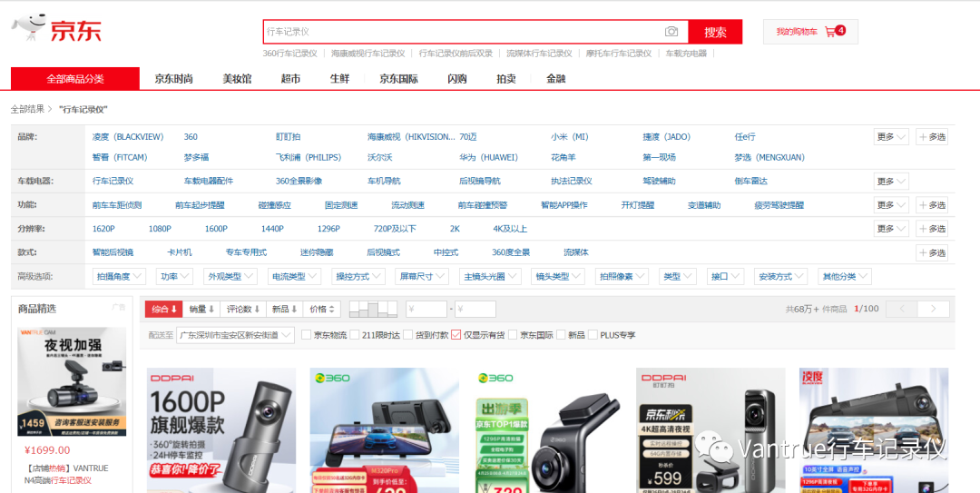This screenshot has height=493, width=980.
Task: Click the maximum price input field
Action: [x=475, y=309]
